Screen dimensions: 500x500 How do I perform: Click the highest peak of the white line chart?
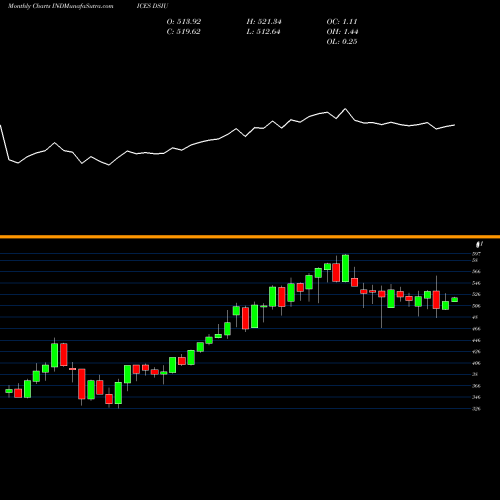345,109
